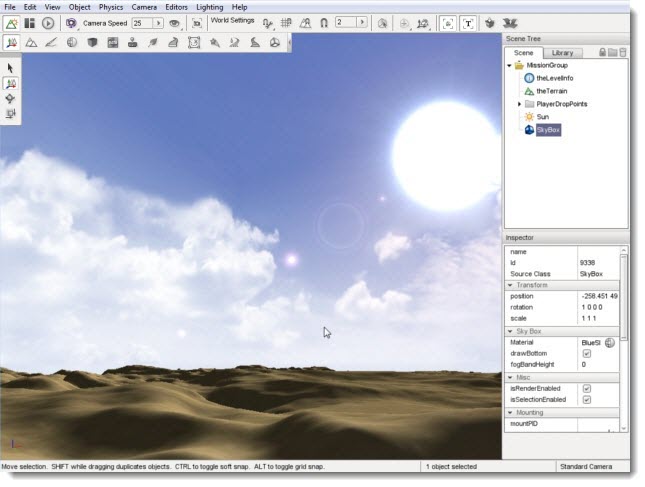This screenshot has width=645, height=487.
Task: Collapse the MissionGroup tree node
Action: (509, 65)
